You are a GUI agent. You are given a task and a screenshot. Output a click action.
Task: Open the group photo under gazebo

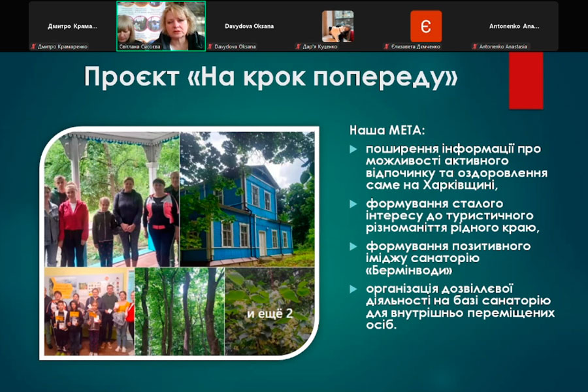point(112,199)
